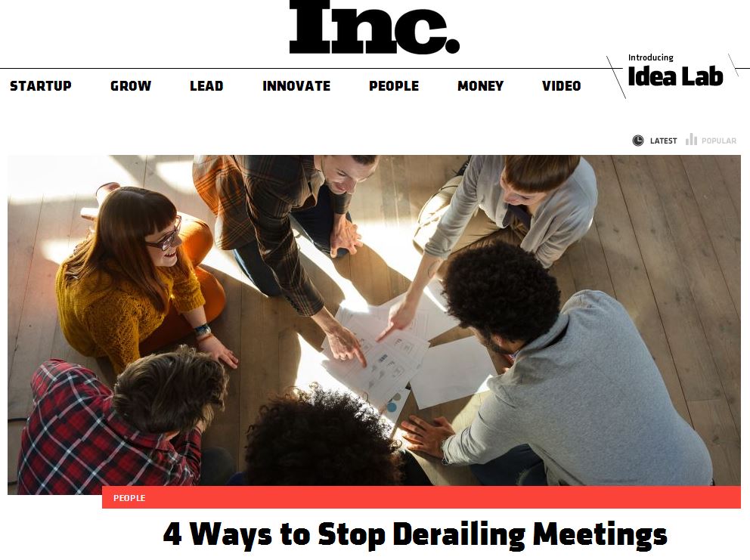The height and width of the screenshot is (560, 750).
Task: Navigate to the PEOPLE nav item
Action: [394, 86]
